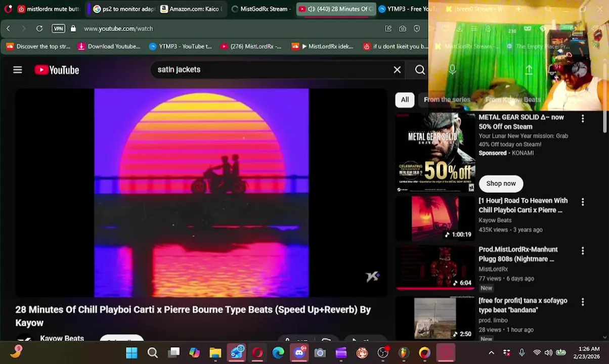Open options for the Metal Gear Solid ad
609x364 pixels.
click(583, 118)
